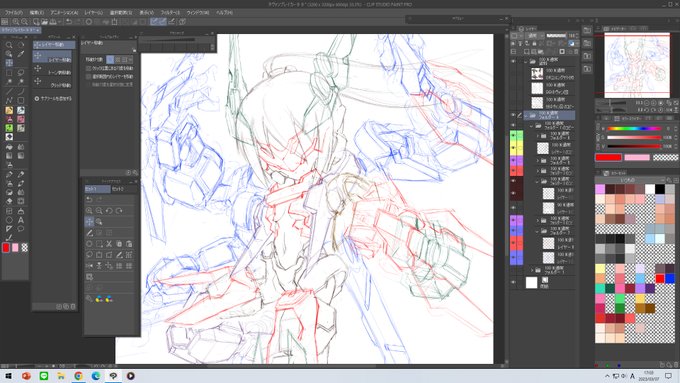Click the Zoom out magnifier in command bar
680x383 pixels.
click(x=25, y=21)
